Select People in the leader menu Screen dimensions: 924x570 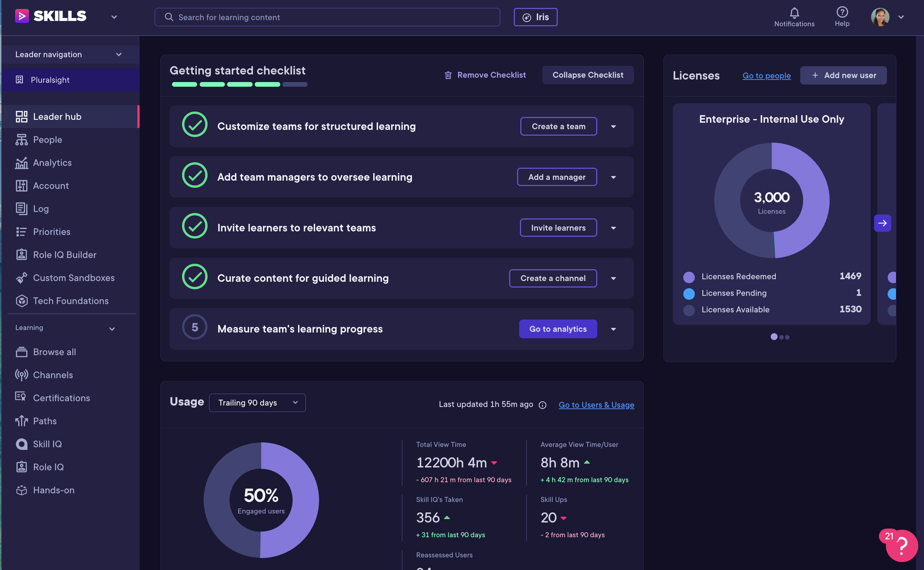coord(47,140)
